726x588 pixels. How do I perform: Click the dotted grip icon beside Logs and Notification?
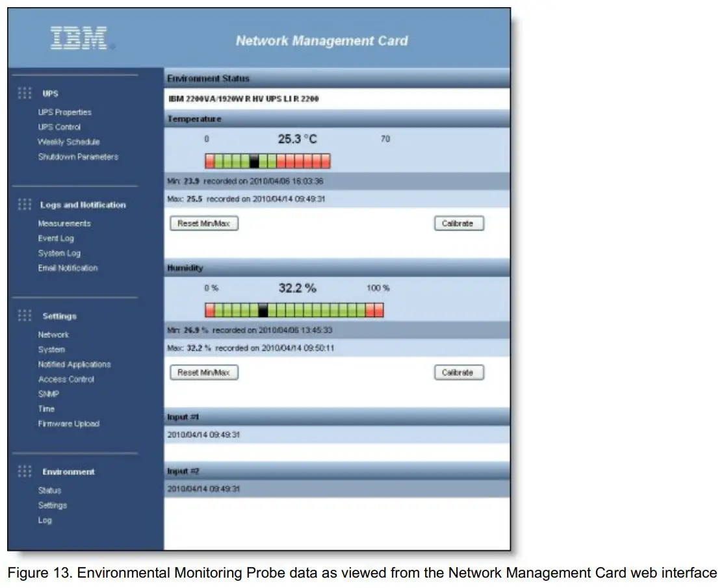tap(25, 204)
